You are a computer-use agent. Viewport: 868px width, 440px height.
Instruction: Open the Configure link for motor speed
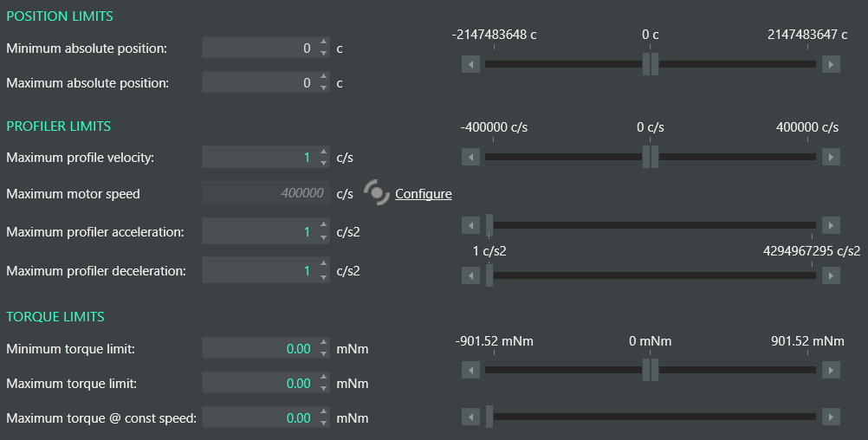click(424, 194)
